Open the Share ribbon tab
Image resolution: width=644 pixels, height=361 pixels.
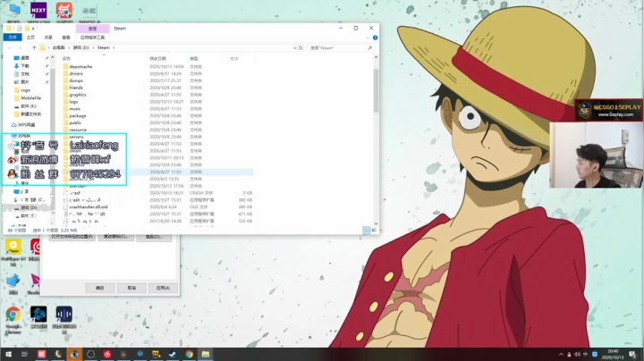tap(48, 38)
